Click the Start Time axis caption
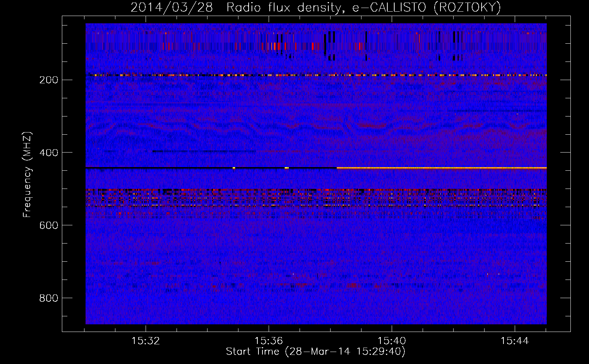 [x=316, y=352]
